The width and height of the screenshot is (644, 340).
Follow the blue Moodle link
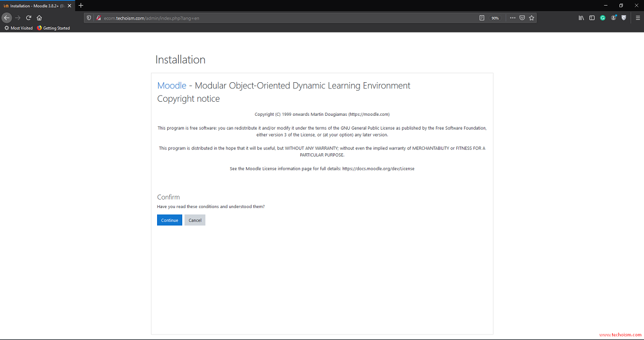[x=172, y=86]
